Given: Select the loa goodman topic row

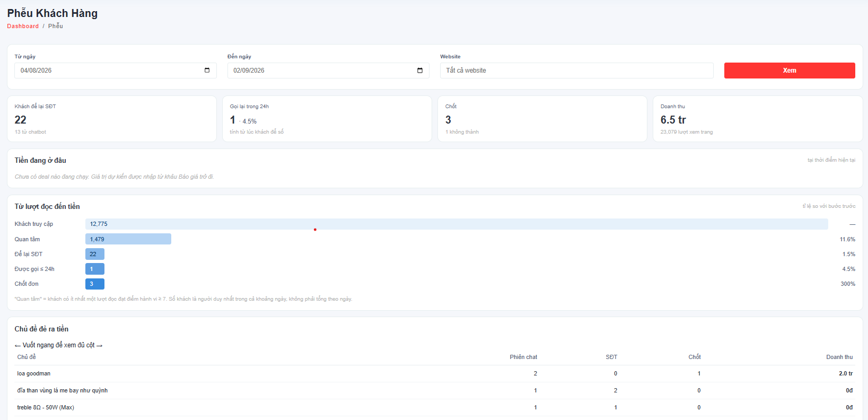Looking at the screenshot, I should (x=435, y=374).
